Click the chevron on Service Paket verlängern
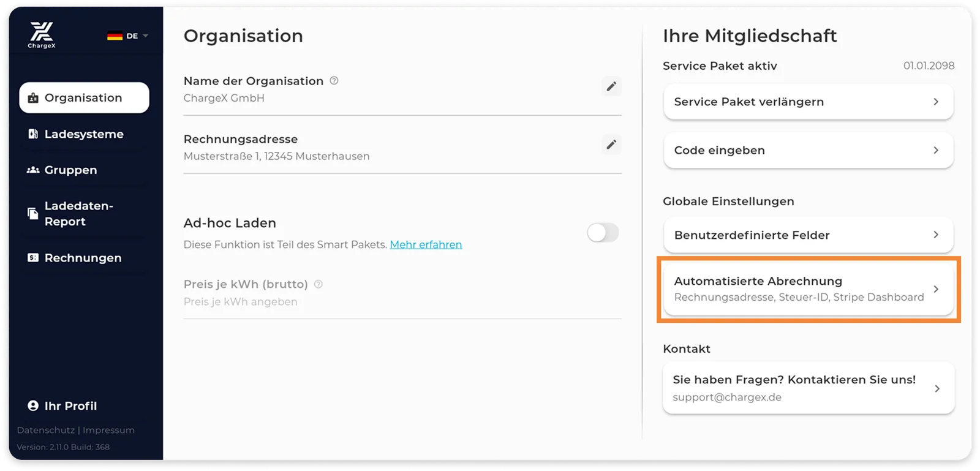 (936, 102)
